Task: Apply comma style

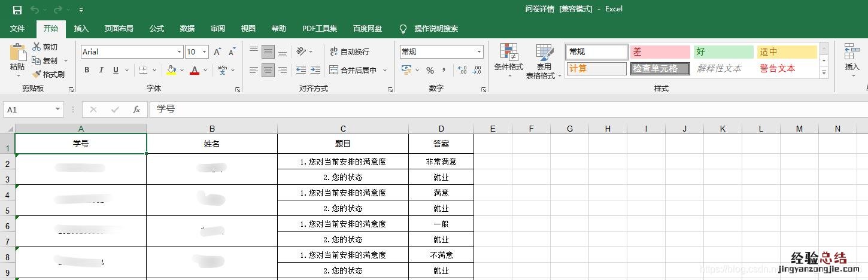Action: click(x=444, y=70)
